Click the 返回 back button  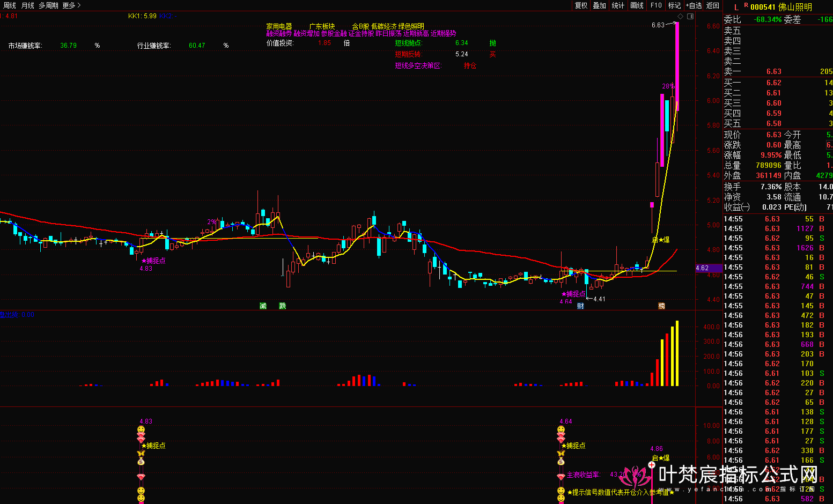713,5
